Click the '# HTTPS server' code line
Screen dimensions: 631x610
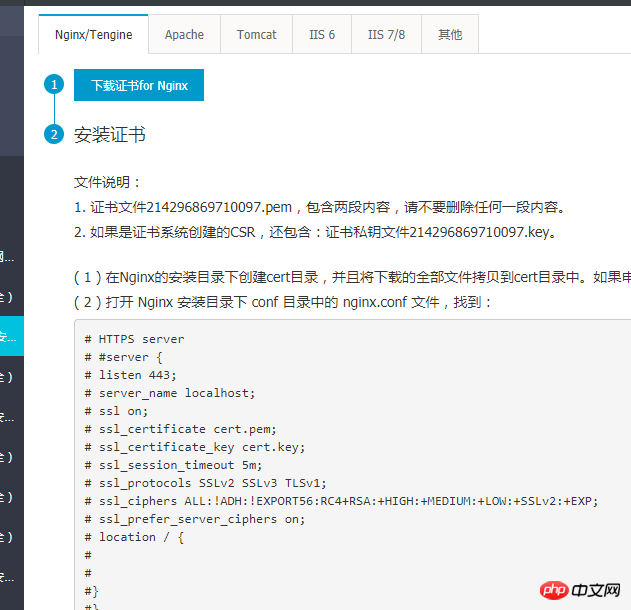point(134,339)
